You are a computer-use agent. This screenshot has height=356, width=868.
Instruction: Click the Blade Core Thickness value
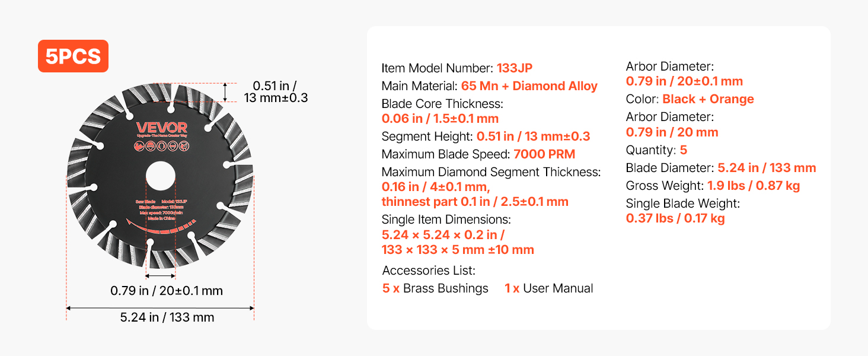click(x=440, y=119)
